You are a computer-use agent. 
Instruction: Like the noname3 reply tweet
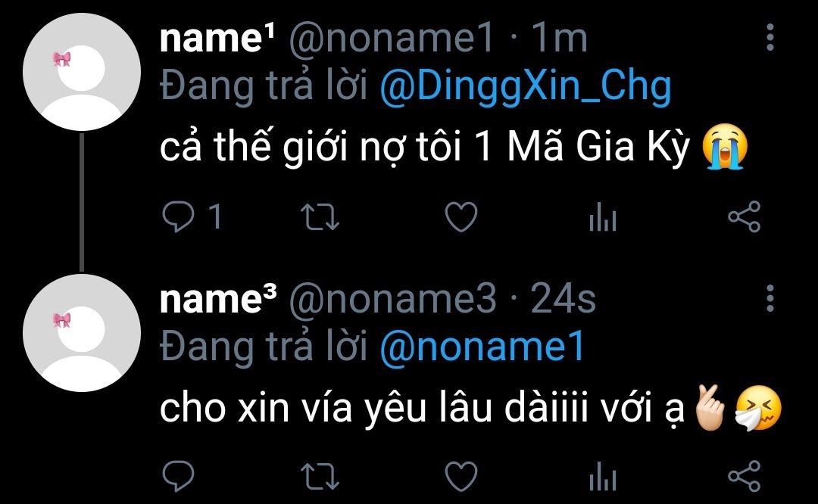coord(460,477)
